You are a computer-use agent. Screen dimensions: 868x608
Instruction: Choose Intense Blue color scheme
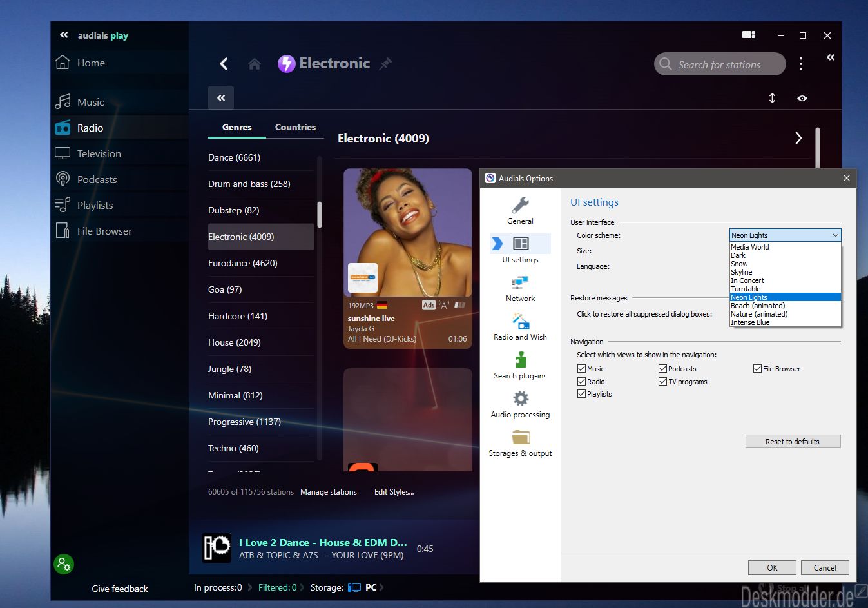click(x=785, y=322)
